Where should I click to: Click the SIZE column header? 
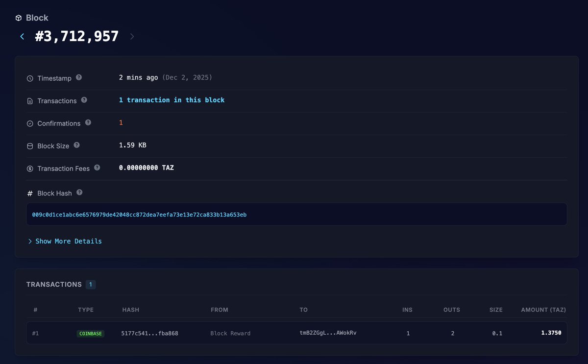[x=496, y=310]
